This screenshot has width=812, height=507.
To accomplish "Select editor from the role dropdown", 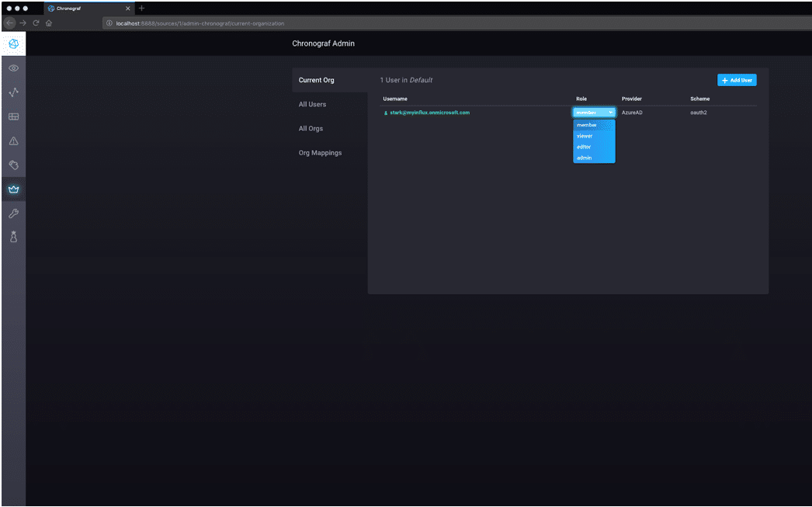I will click(585, 147).
